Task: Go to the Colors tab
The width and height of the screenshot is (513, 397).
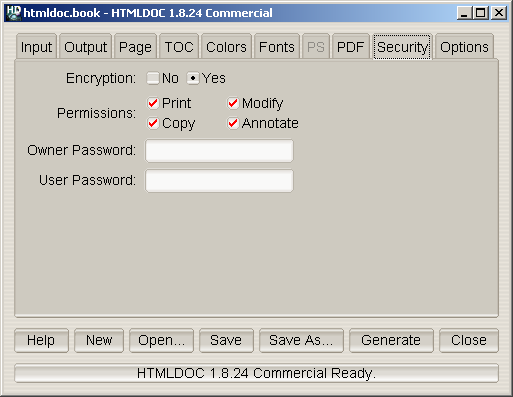Action: tap(226, 47)
